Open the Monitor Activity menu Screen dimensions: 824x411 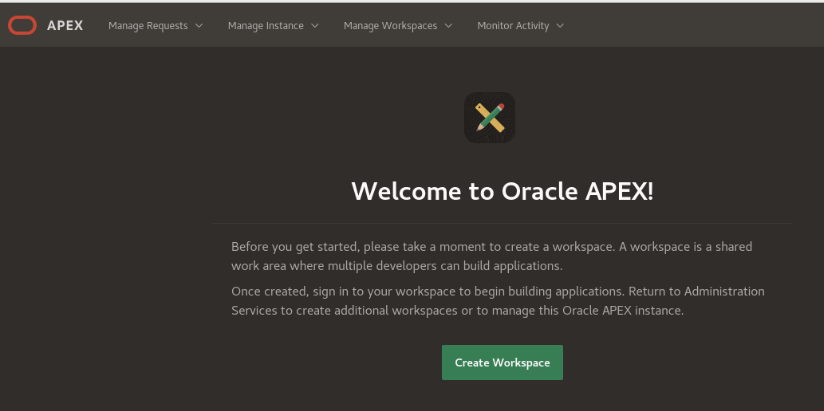point(521,25)
